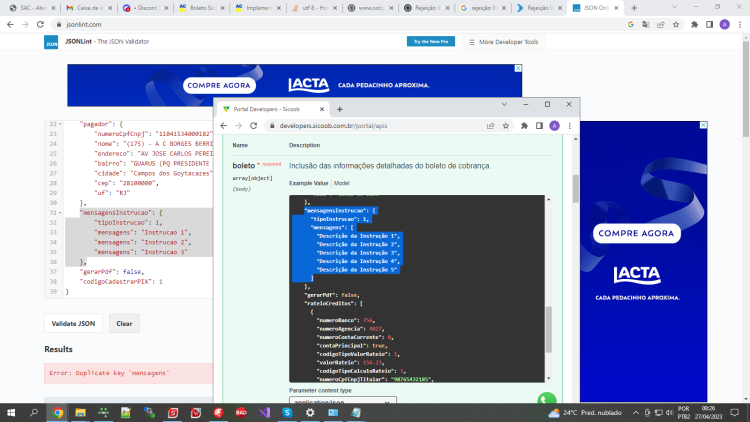Switch to Boleto Sicoob browser tab
Image resolution: width=750 pixels, height=422 pixels.
click(200, 8)
